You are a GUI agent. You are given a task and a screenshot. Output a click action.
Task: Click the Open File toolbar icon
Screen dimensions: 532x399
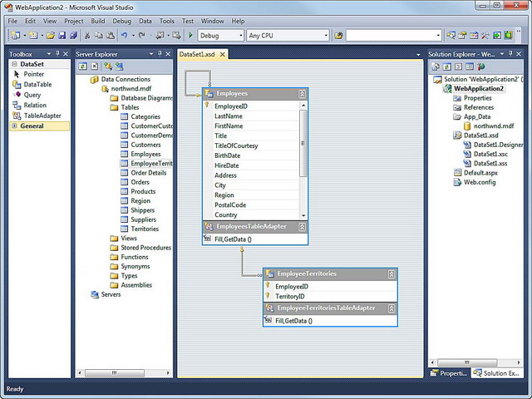click(50, 35)
